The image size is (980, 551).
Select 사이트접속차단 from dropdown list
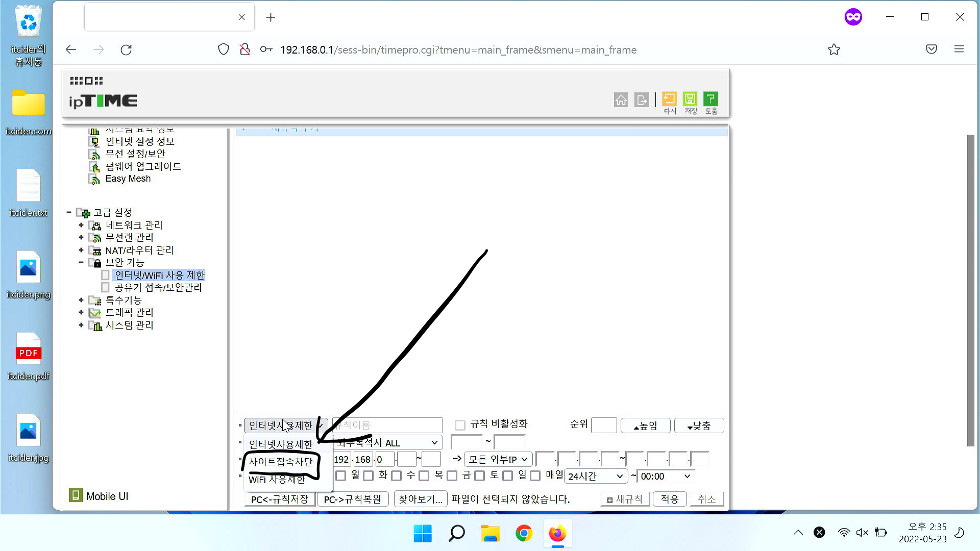[280, 462]
